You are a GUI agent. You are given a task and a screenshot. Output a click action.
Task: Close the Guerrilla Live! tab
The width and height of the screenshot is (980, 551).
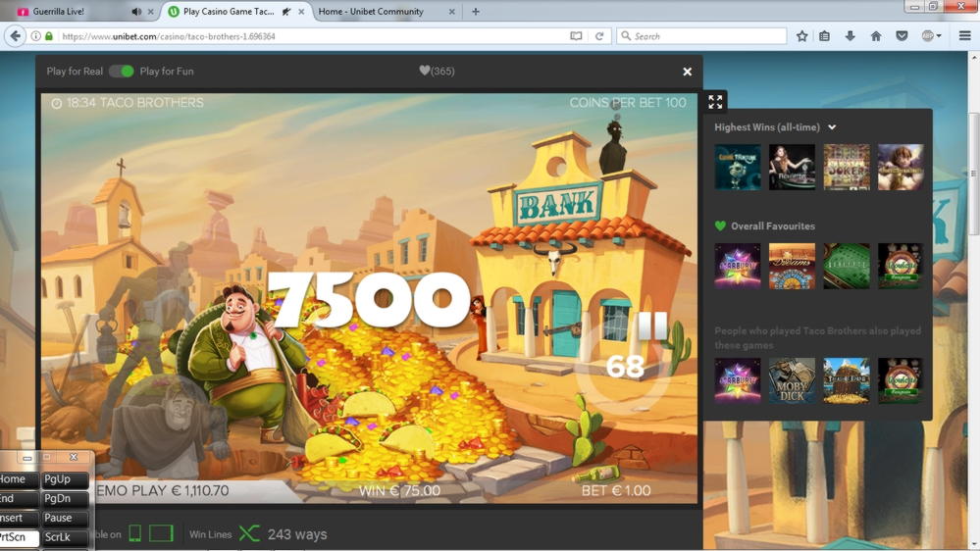[151, 11]
